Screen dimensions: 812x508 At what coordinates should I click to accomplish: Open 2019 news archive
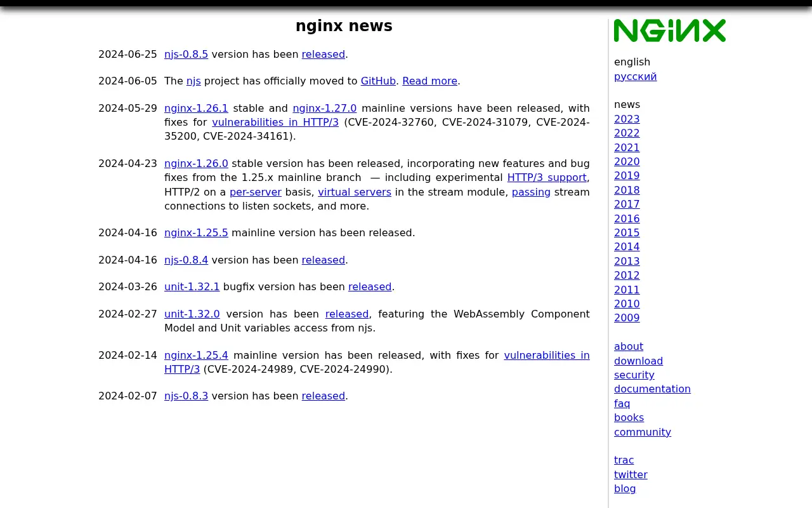pos(627,176)
